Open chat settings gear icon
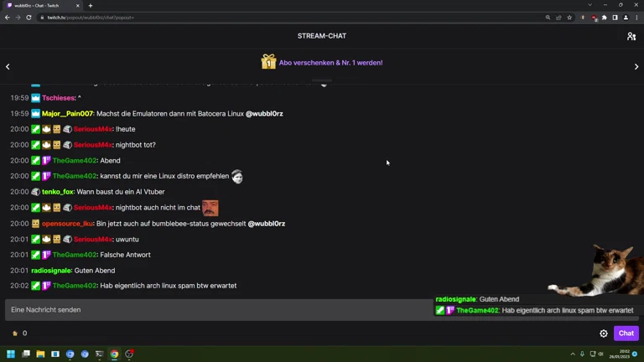This screenshot has width=644, height=362. coord(604,334)
